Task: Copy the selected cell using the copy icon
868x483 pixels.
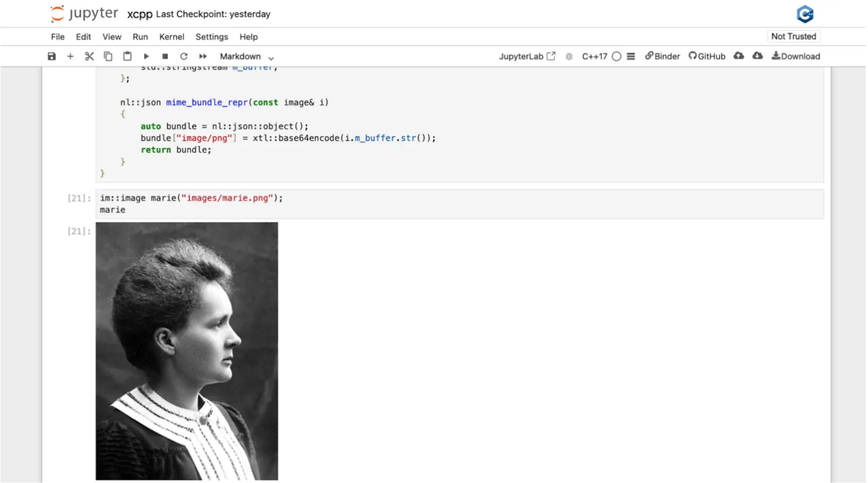Action: click(108, 56)
